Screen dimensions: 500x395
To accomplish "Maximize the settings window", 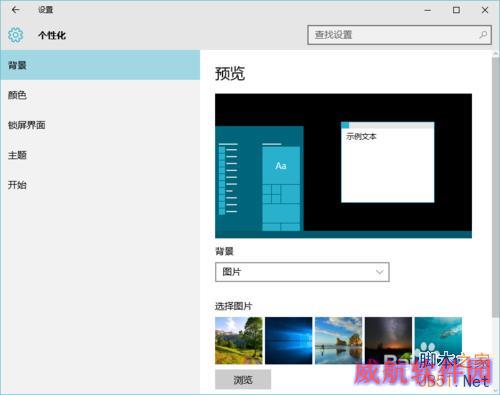I will tap(456, 10).
